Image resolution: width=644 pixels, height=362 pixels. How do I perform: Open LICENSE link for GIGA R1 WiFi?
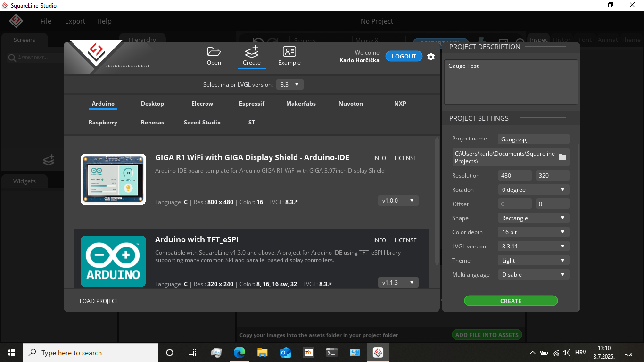click(405, 158)
